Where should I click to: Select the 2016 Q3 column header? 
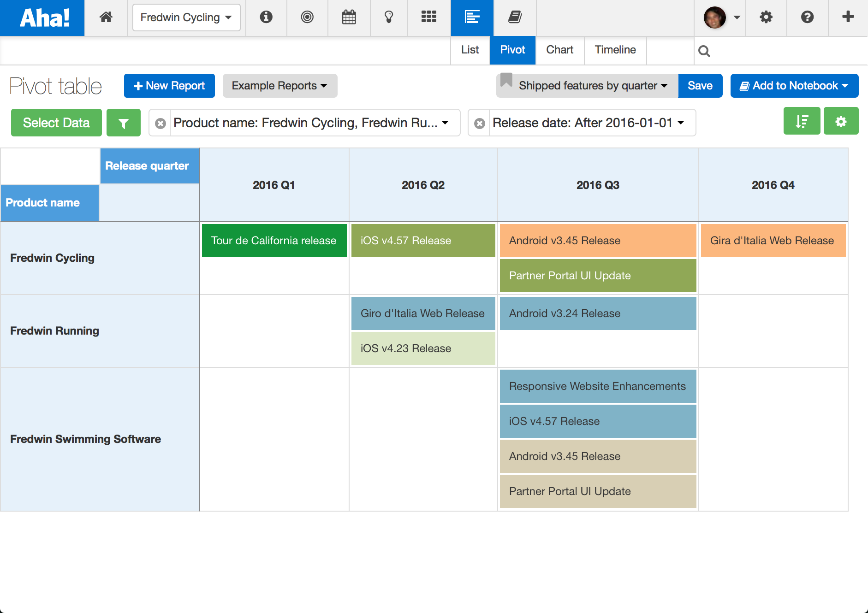(598, 185)
